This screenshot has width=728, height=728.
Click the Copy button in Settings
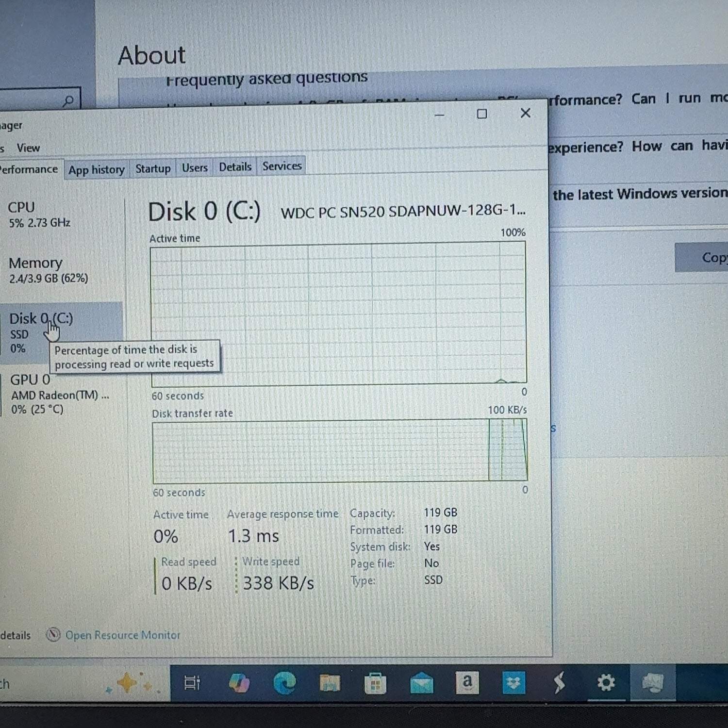[x=701, y=258]
